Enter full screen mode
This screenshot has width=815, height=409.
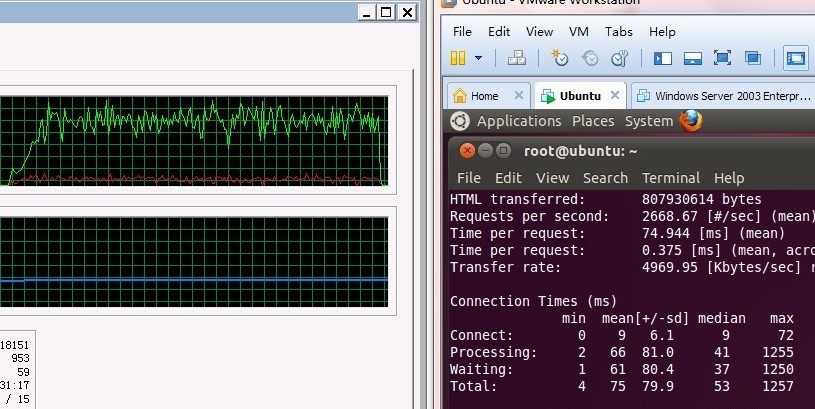pyautogui.click(x=723, y=58)
